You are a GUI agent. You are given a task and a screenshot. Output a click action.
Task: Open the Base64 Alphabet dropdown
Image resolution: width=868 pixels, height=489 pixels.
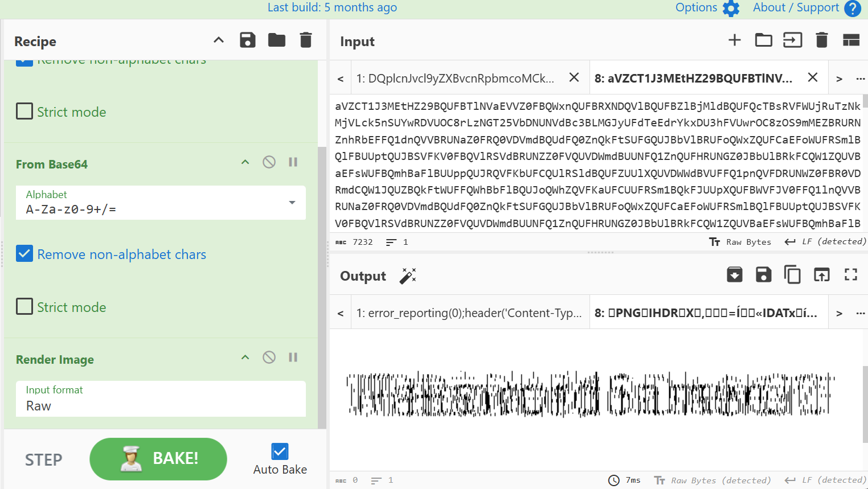(292, 203)
